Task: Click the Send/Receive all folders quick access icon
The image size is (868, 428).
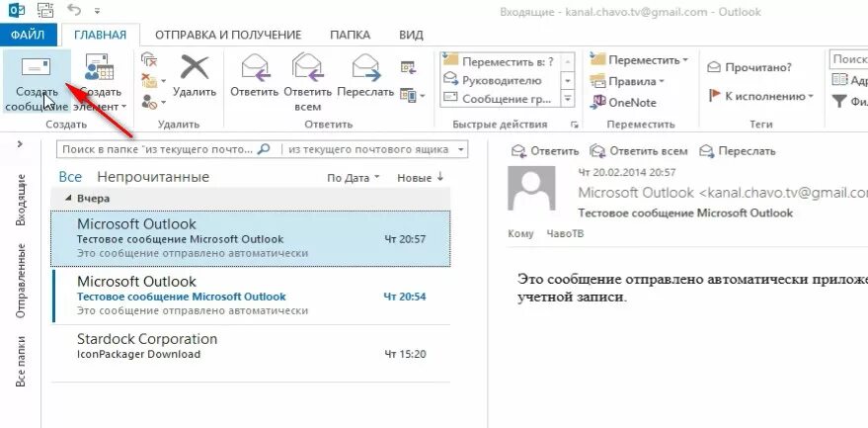Action: 44,10
